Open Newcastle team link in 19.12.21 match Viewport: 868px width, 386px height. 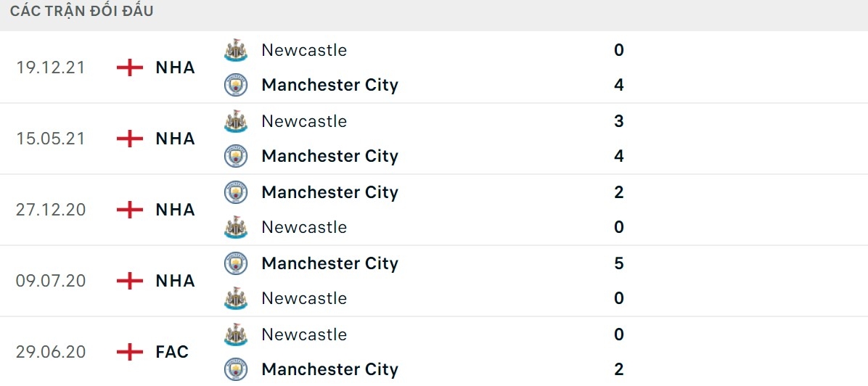[304, 50]
